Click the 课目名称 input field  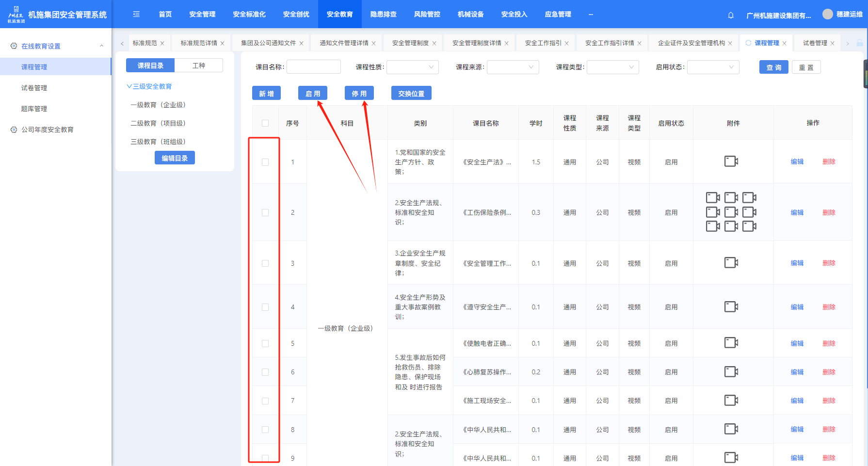314,67
